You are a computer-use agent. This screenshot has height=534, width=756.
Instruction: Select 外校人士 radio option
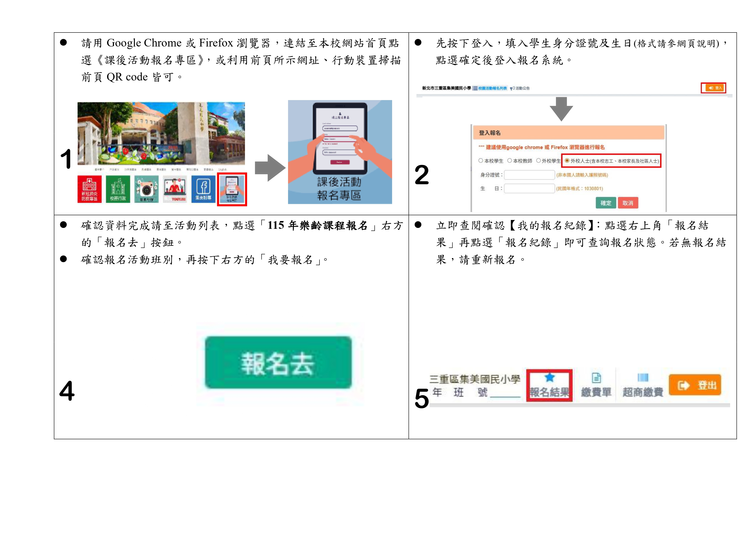[x=567, y=161]
